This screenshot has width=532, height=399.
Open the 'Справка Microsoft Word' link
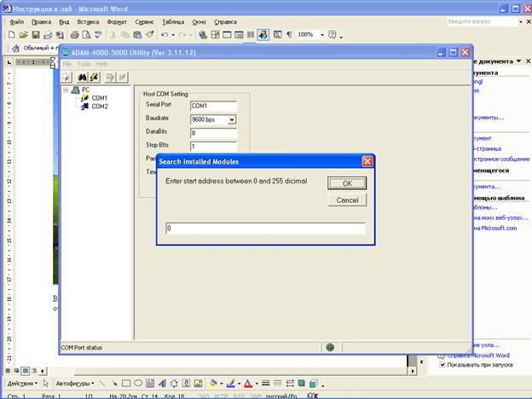pyautogui.click(x=478, y=356)
